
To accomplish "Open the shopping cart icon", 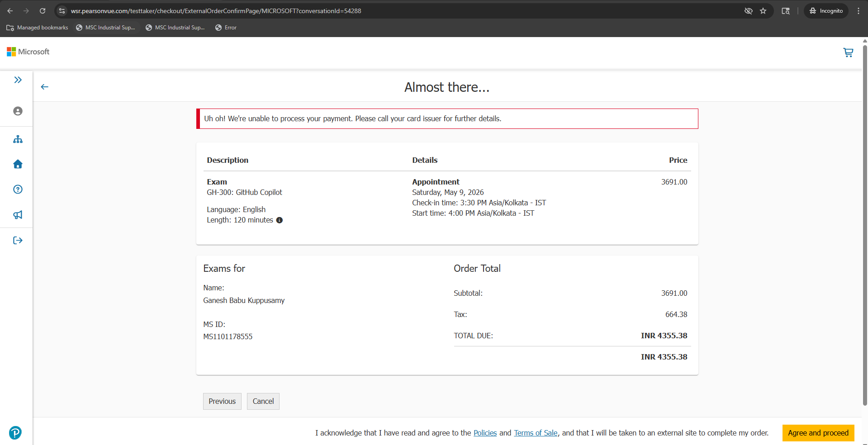I will (x=848, y=52).
